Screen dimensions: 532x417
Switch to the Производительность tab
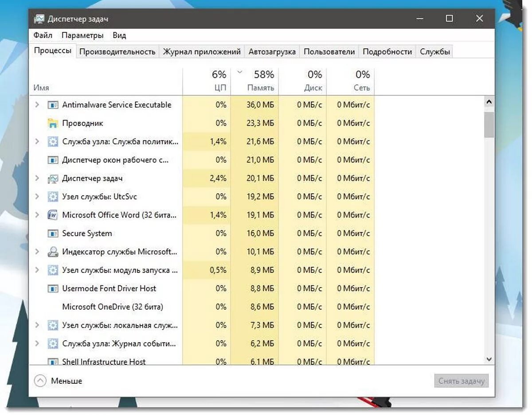pyautogui.click(x=117, y=51)
